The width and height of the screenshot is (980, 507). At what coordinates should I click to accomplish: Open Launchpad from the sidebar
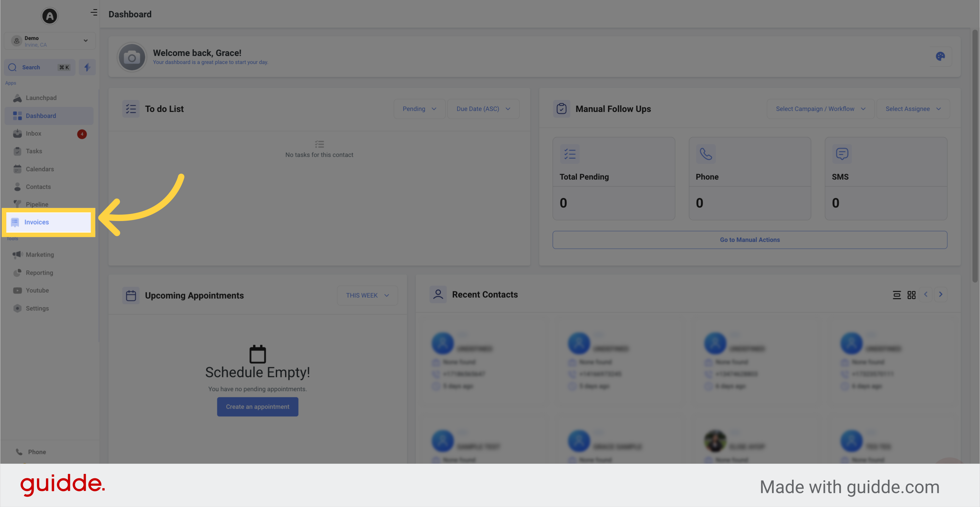click(x=49, y=98)
